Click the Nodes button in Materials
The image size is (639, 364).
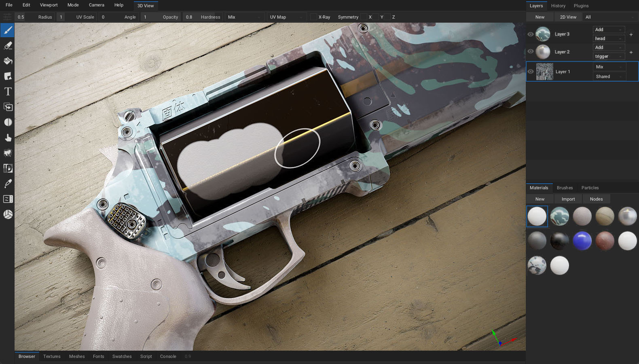click(596, 199)
